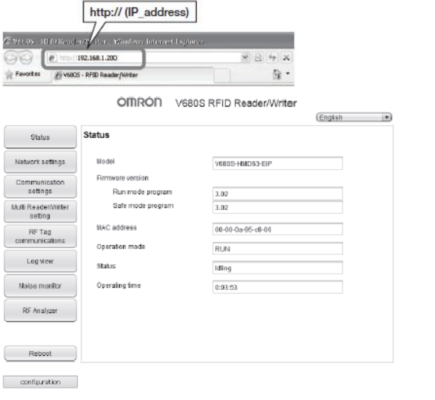Click the Firmware version label
This screenshot has height=400, width=435.
tap(122, 178)
